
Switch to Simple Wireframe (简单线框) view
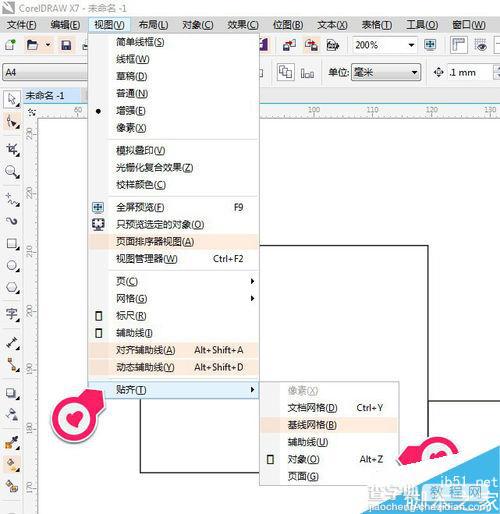point(140,42)
